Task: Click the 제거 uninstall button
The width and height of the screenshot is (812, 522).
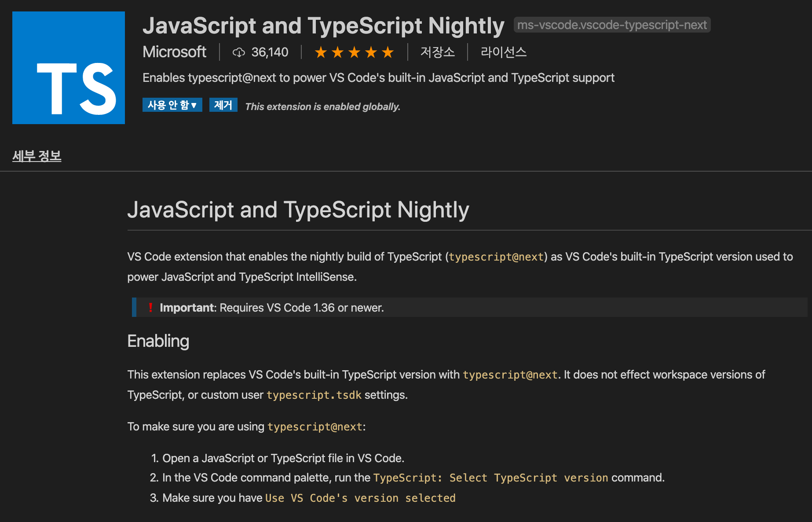Action: pyautogui.click(x=223, y=105)
